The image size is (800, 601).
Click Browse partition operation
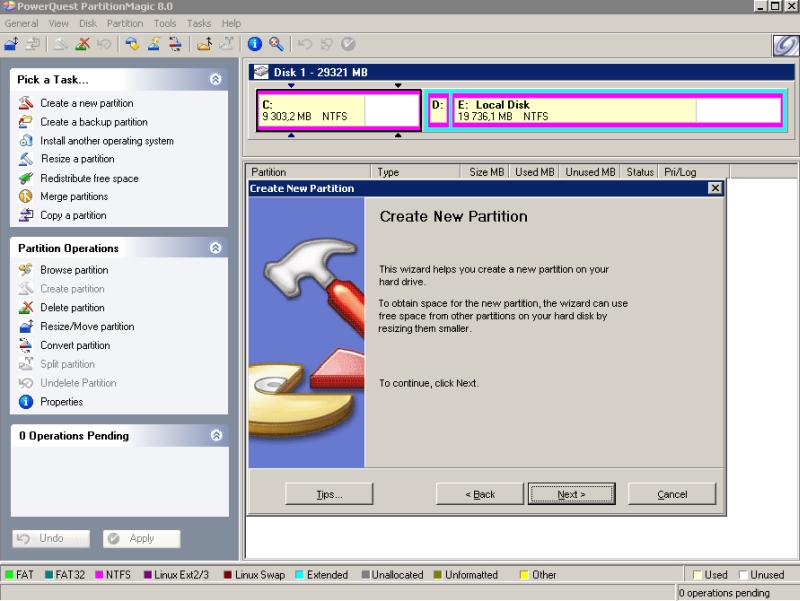point(74,270)
